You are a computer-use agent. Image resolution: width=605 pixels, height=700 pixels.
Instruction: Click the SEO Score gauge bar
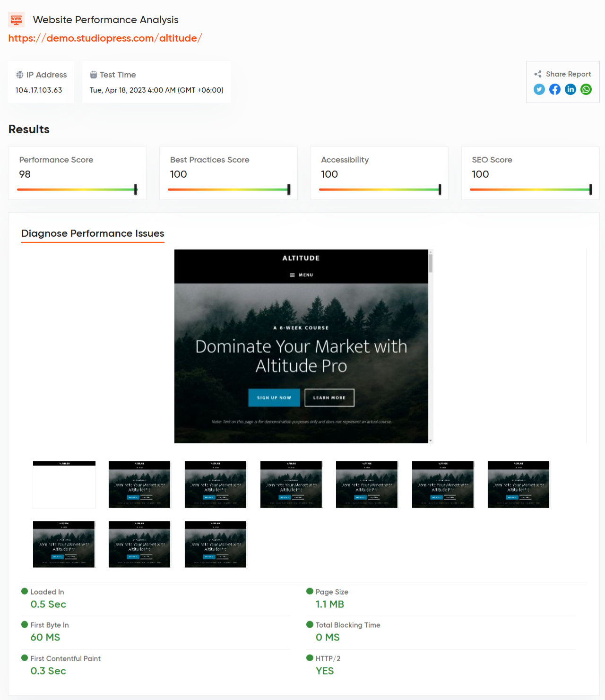tap(531, 190)
